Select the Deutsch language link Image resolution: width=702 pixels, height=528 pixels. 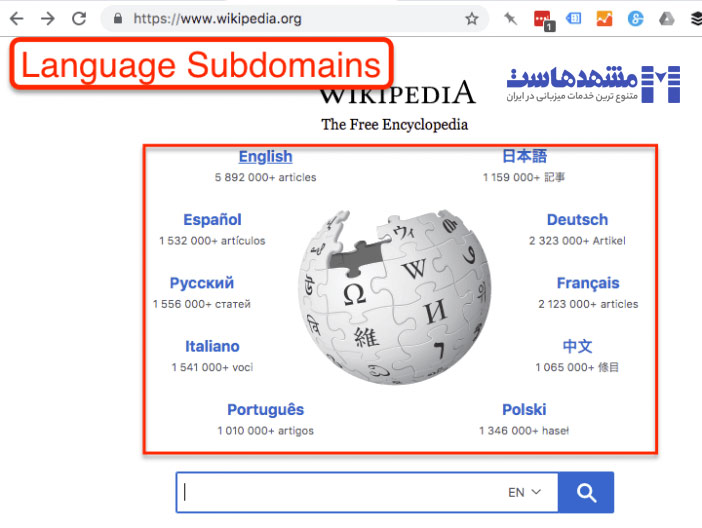577,220
